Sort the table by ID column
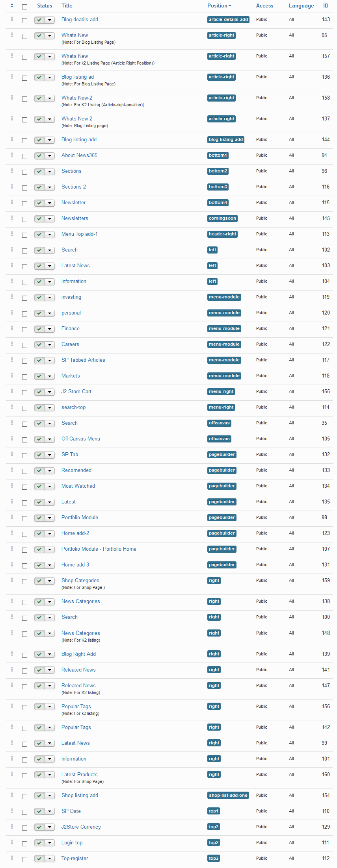The width and height of the screenshot is (337, 868). tap(326, 6)
